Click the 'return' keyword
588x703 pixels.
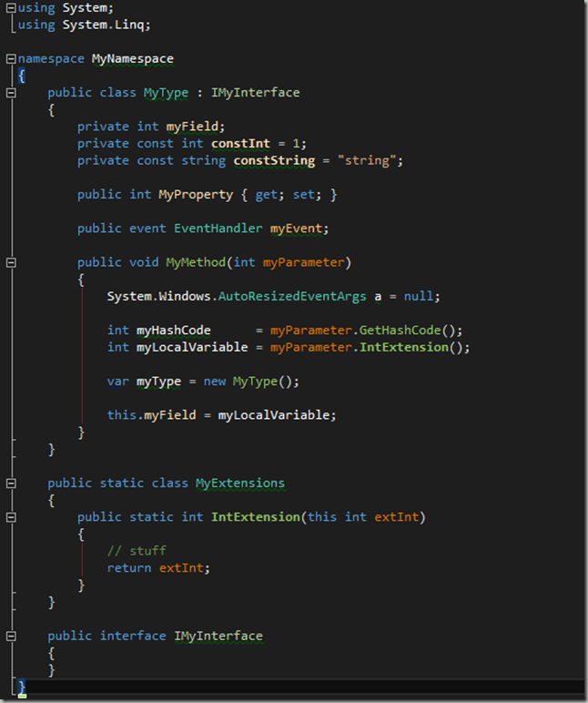point(129,568)
